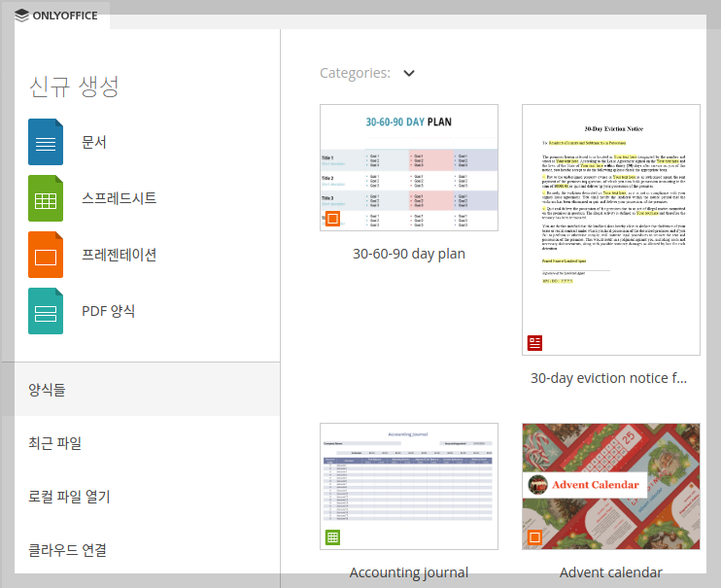Expand the Categories dropdown arrow
This screenshot has height=588, width=721.
click(x=409, y=73)
